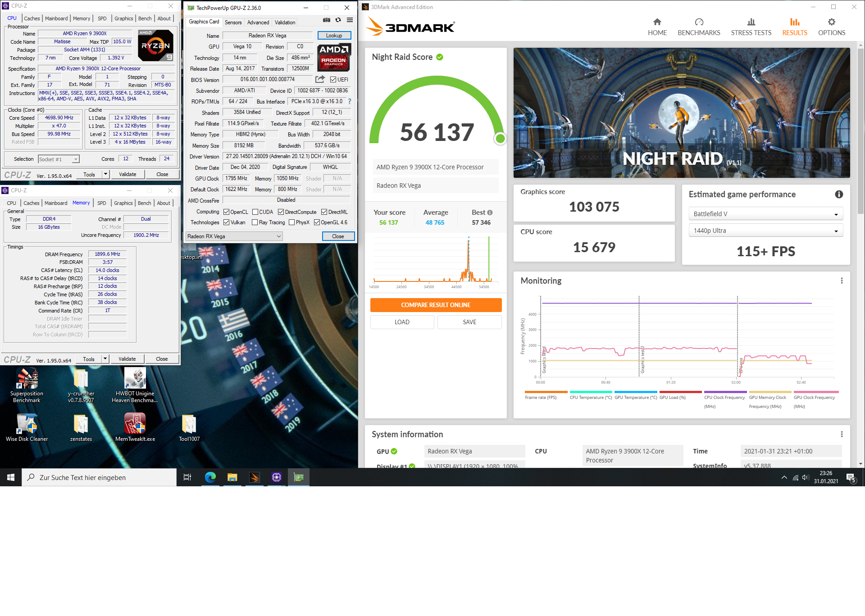Open the HOME section in 3DMark
865x616 pixels.
[x=657, y=27]
